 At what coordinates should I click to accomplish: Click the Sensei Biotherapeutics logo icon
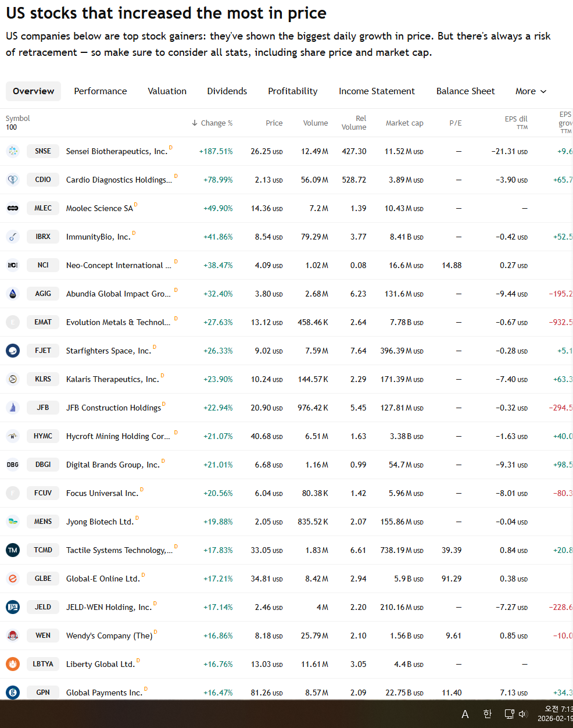tap(13, 151)
